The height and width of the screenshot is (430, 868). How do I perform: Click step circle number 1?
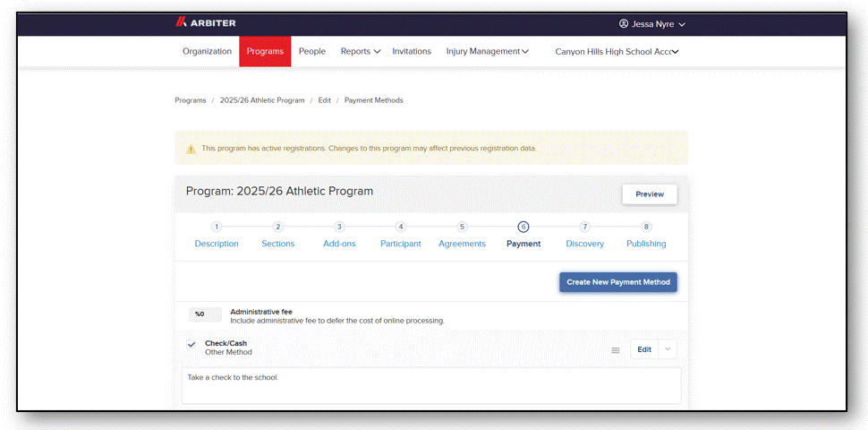coord(217,227)
